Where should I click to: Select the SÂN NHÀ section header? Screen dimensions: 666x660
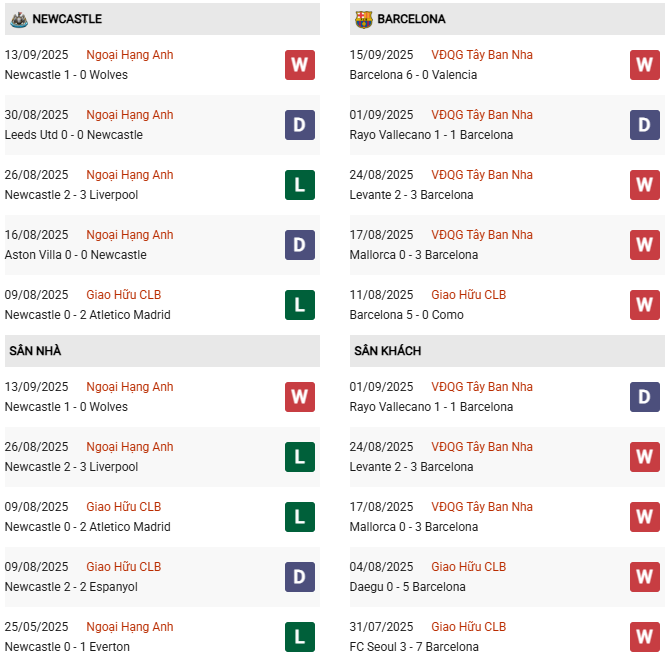click(x=35, y=351)
